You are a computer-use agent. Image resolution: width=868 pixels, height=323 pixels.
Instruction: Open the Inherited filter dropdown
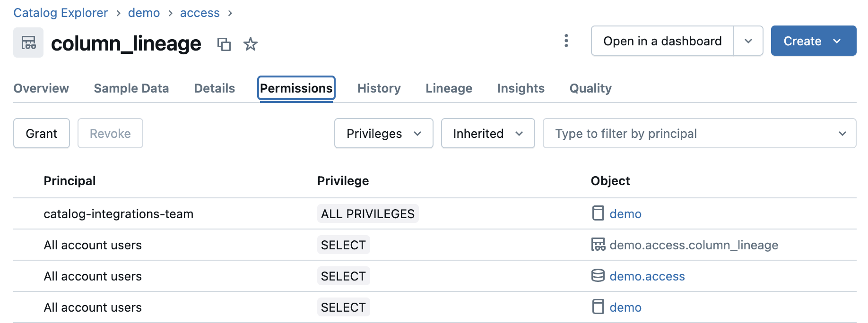(x=487, y=134)
